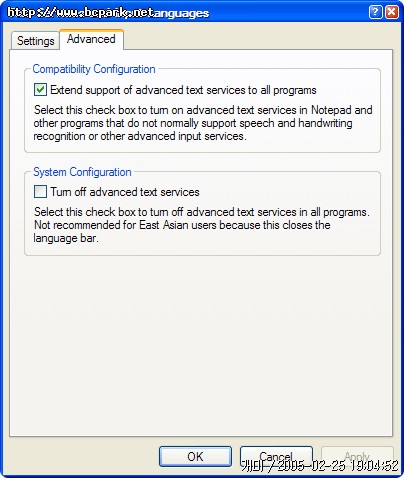Image resolution: width=404 pixels, height=478 pixels.
Task: Click the Compatibility Configuration group heading
Action: pos(94,69)
